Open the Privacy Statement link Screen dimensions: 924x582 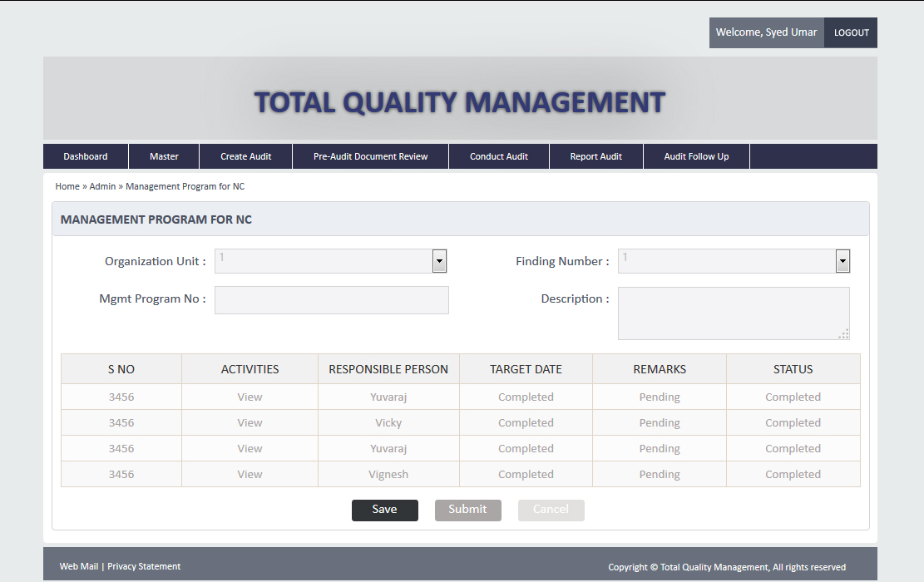point(144,566)
